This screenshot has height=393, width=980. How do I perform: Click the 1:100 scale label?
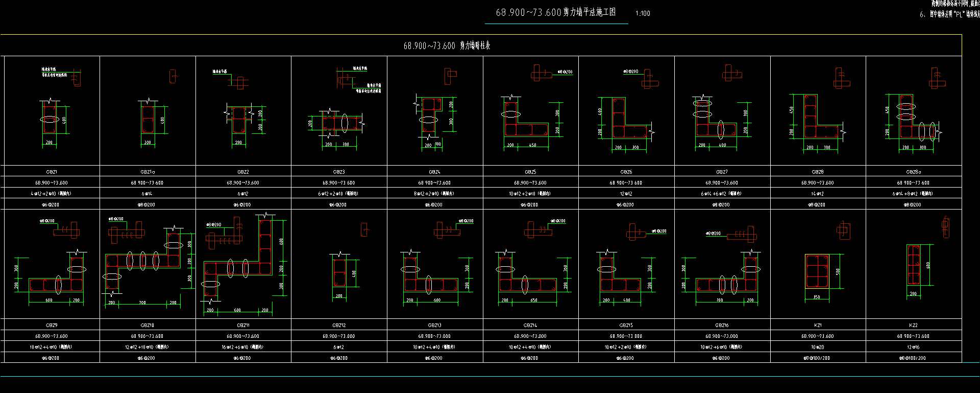coord(643,14)
